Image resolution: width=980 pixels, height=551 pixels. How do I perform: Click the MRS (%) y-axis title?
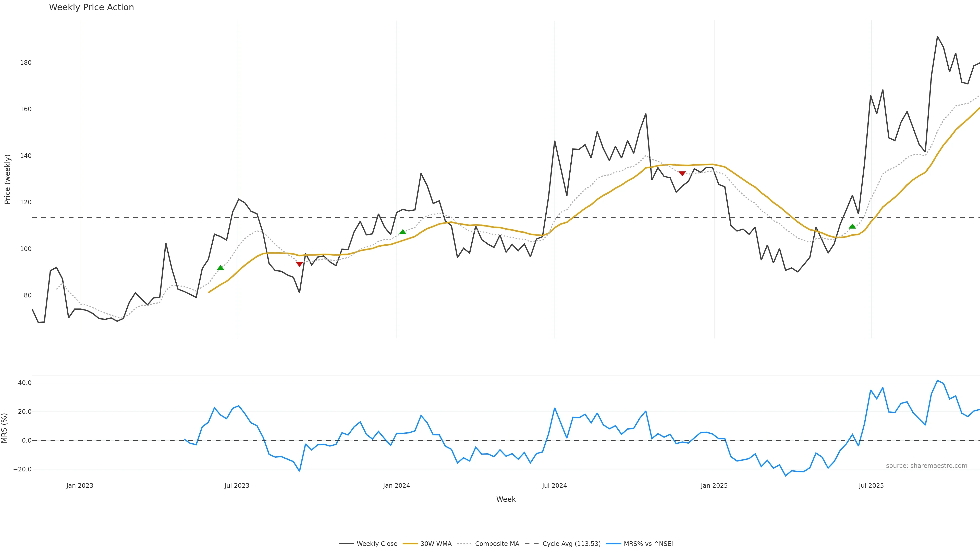[5, 428]
